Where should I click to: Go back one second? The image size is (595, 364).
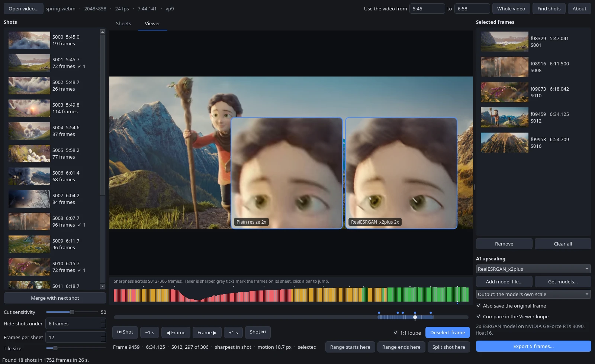coord(149,333)
